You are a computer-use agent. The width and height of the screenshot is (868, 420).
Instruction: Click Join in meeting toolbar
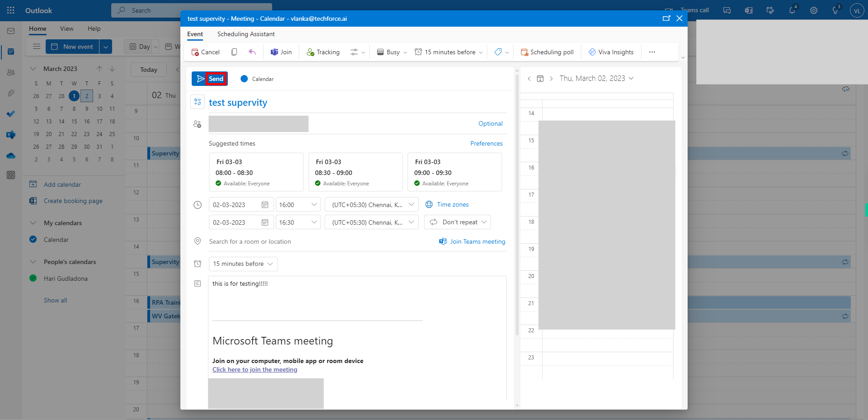(281, 52)
